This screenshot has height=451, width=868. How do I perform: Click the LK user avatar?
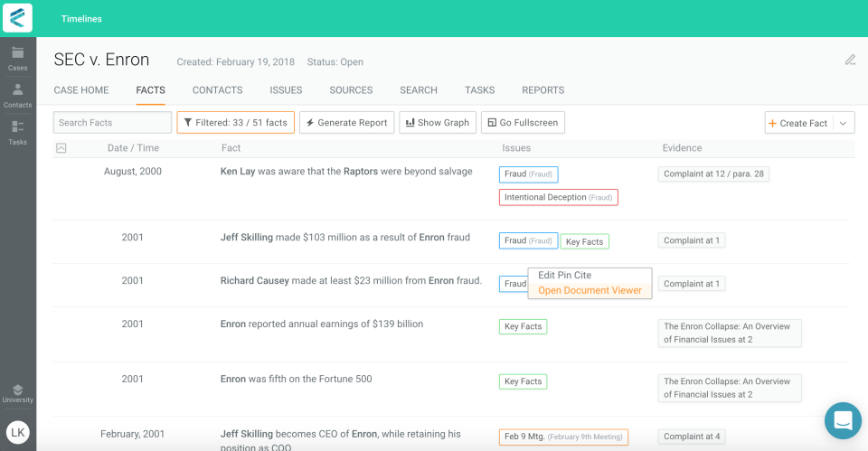[x=18, y=432]
